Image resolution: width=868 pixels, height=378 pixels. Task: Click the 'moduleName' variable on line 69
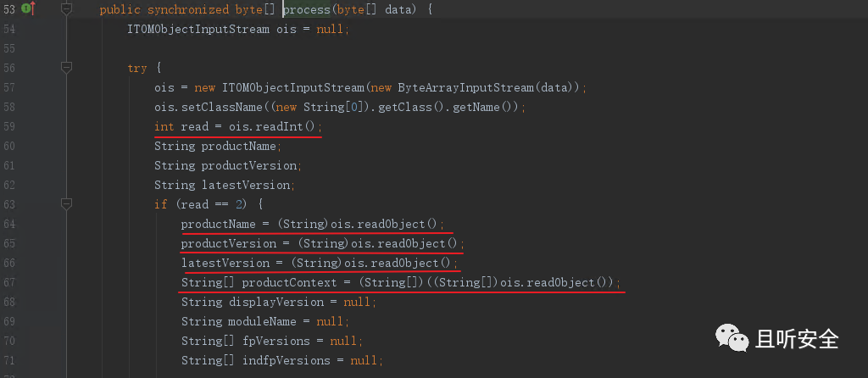(x=263, y=321)
